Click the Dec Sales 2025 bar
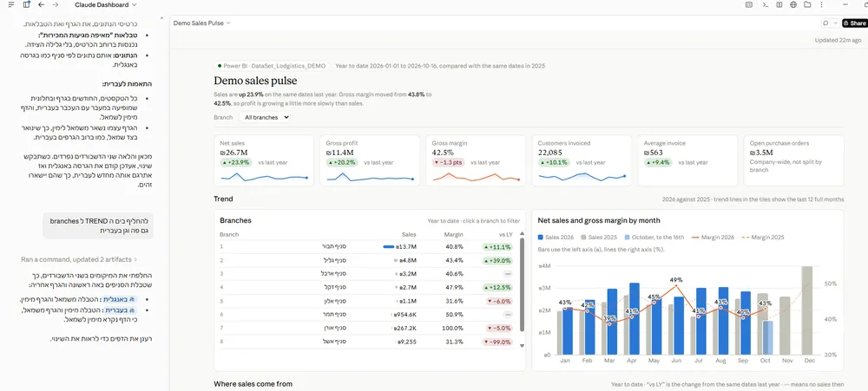This screenshot has height=391, width=868. [x=807, y=310]
